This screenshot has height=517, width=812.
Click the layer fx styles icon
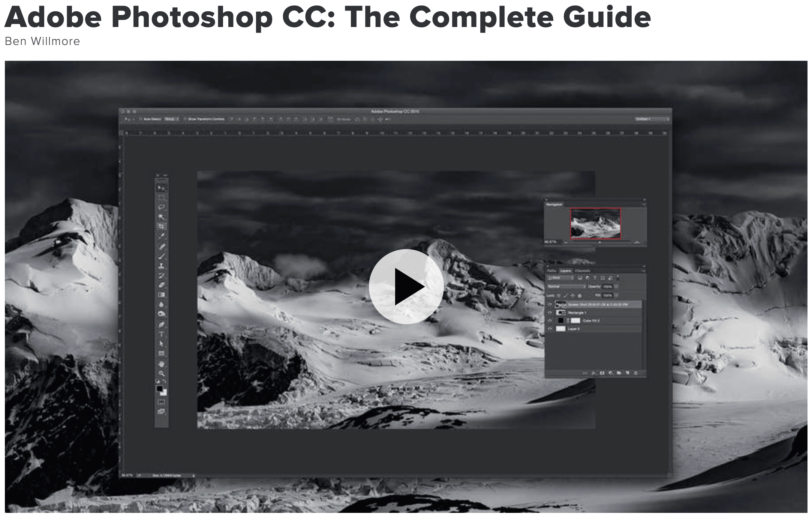[593, 373]
